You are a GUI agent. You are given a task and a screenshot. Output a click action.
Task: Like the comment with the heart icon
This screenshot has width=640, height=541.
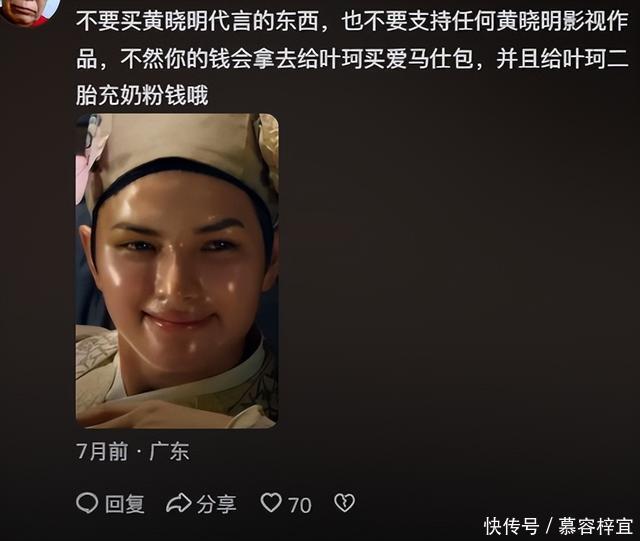pos(271,503)
